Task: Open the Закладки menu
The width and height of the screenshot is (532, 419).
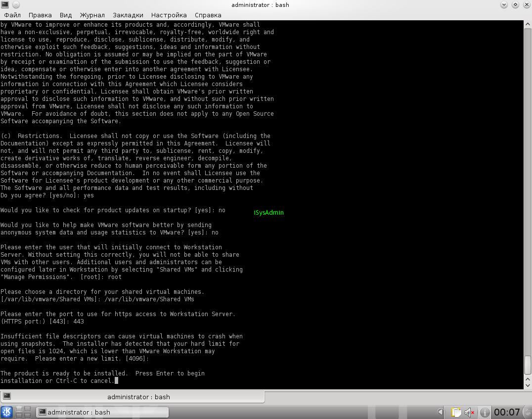Action: tap(128, 15)
